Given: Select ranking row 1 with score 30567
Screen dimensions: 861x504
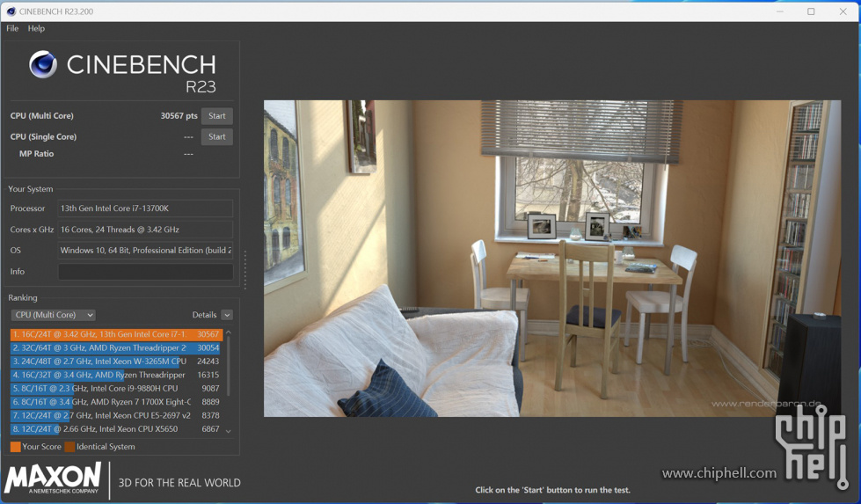Looking at the screenshot, I should pos(116,334).
